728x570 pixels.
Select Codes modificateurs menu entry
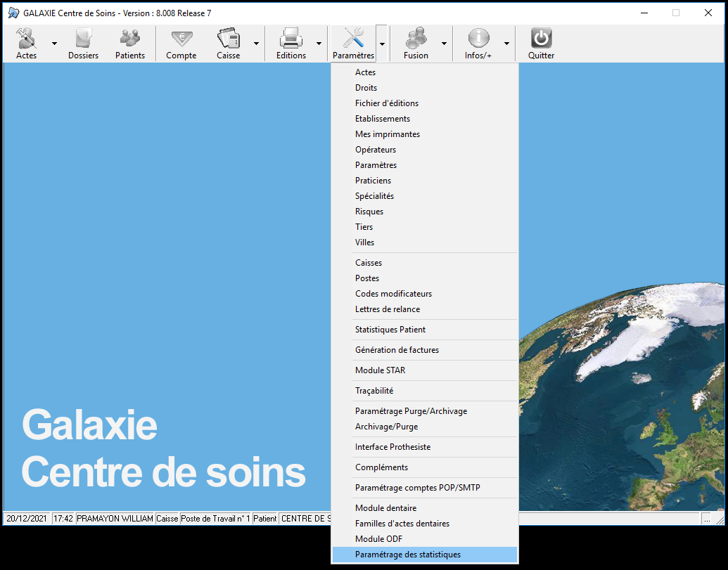click(x=425, y=294)
